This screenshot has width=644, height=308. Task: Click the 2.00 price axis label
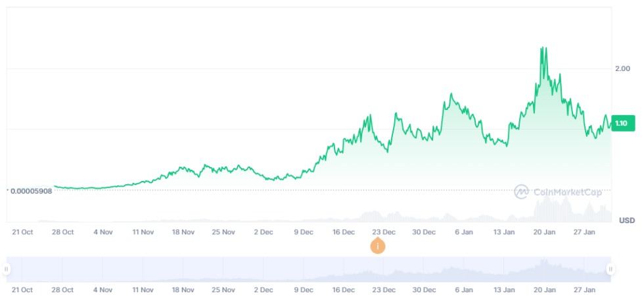point(622,69)
